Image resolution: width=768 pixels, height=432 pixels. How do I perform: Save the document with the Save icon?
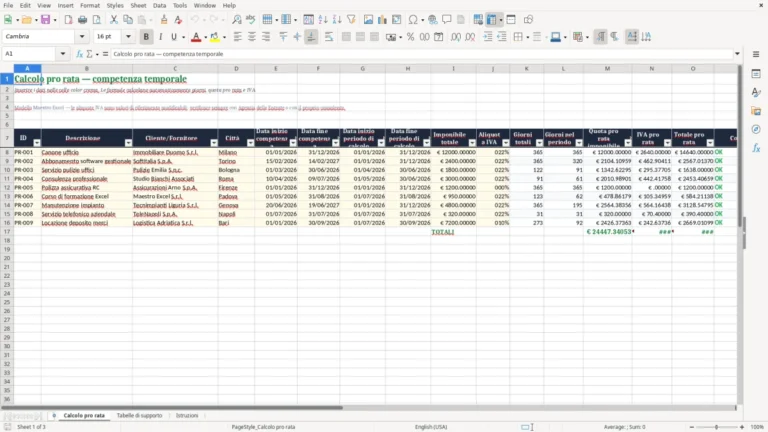pos(46,20)
